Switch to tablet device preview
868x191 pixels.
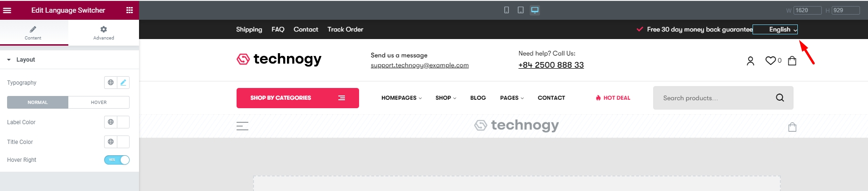point(521,10)
